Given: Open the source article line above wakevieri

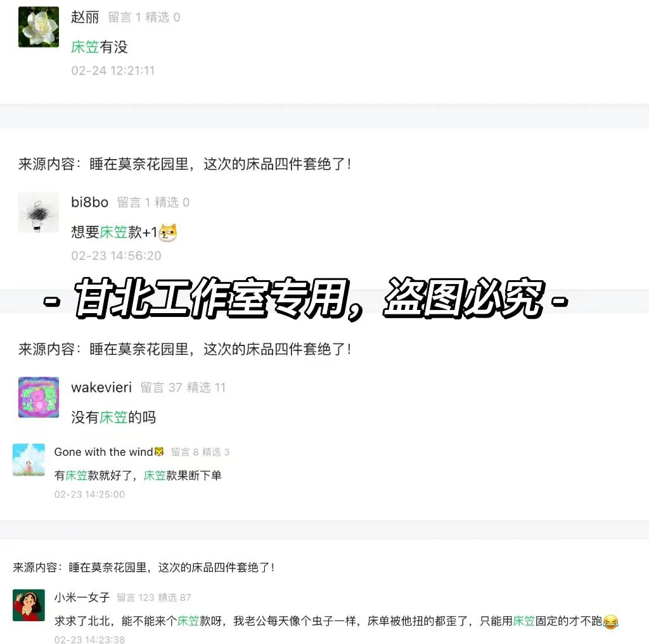Looking at the screenshot, I should click(x=184, y=349).
